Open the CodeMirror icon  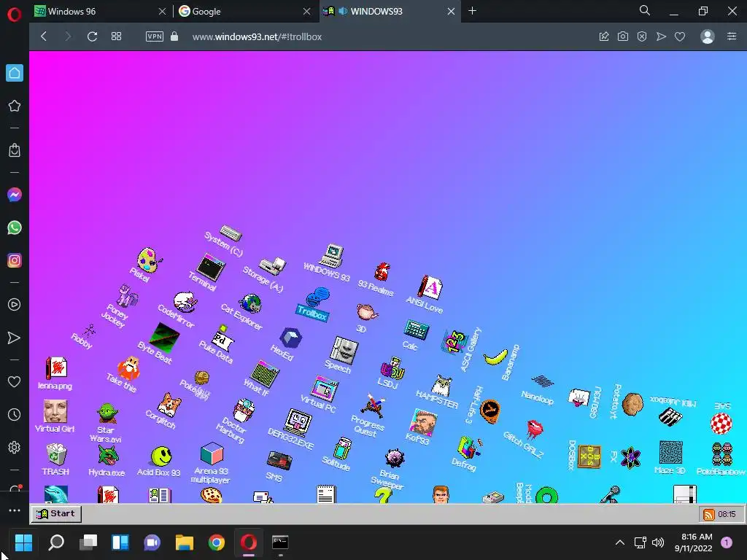pyautogui.click(x=185, y=301)
